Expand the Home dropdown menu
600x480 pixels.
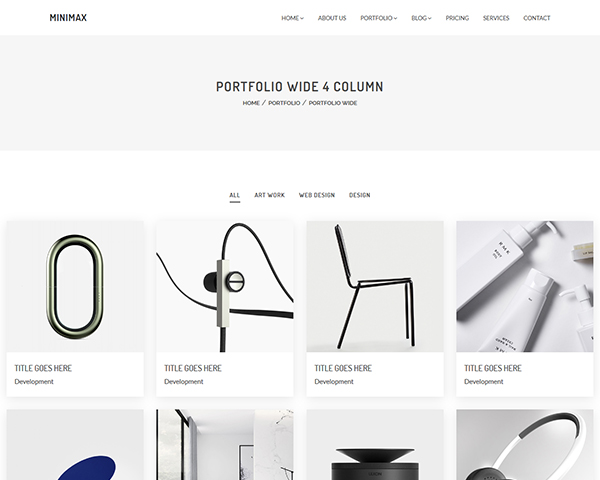(292, 18)
